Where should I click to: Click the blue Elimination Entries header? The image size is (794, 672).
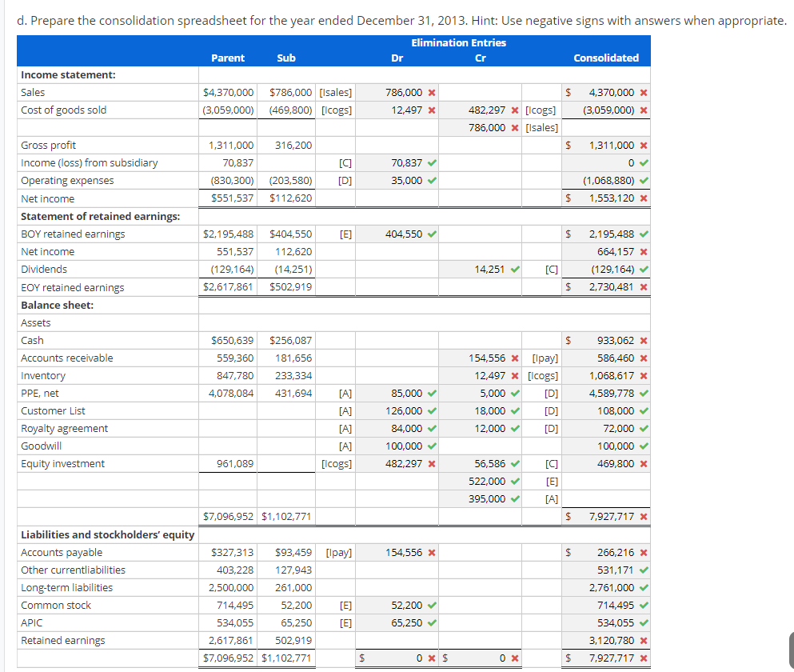[458, 42]
